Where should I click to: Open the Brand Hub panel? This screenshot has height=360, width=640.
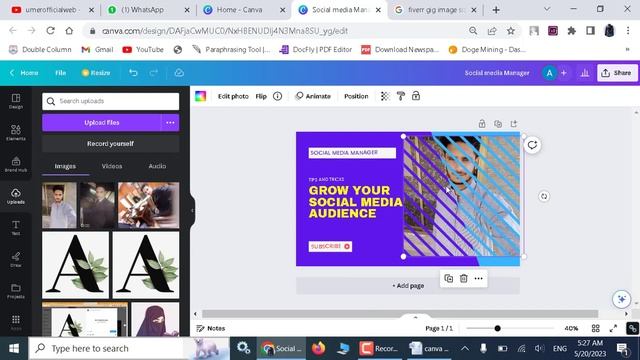tap(16, 164)
